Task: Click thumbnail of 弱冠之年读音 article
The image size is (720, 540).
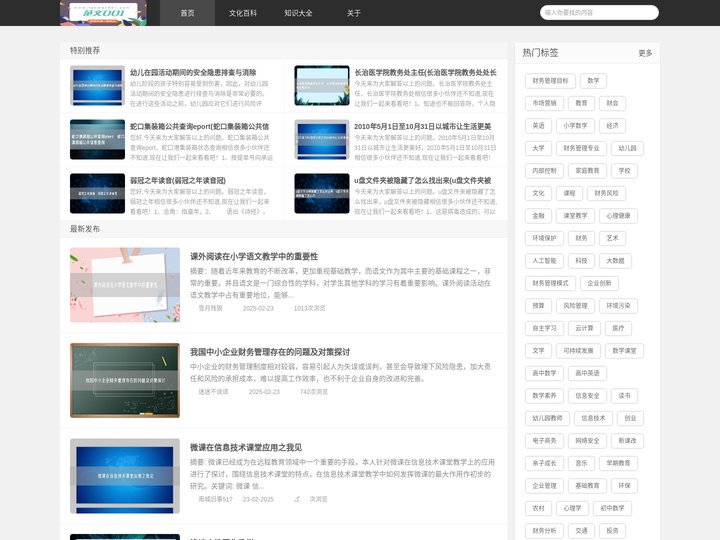Action: pos(97,193)
